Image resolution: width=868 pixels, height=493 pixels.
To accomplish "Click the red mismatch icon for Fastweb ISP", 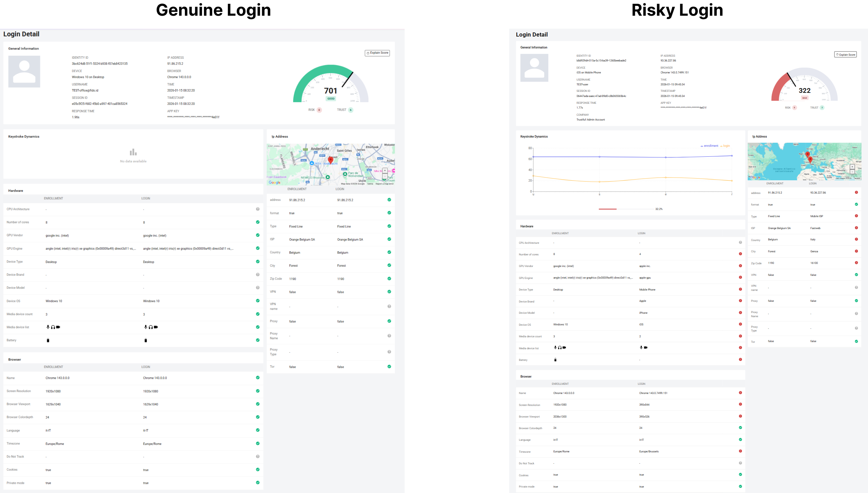I will tap(856, 228).
